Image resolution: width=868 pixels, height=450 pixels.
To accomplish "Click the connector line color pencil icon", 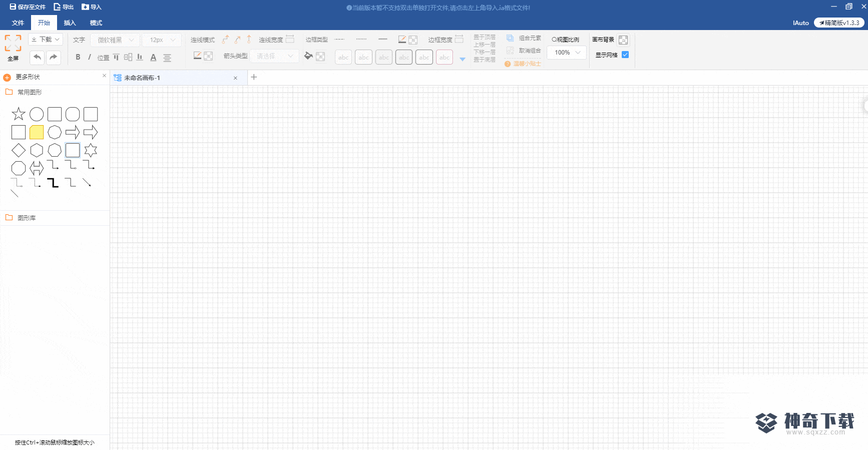I will (x=197, y=56).
